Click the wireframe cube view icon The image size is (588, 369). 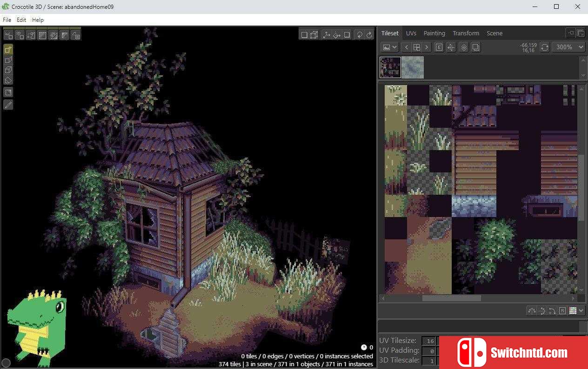[x=314, y=35]
